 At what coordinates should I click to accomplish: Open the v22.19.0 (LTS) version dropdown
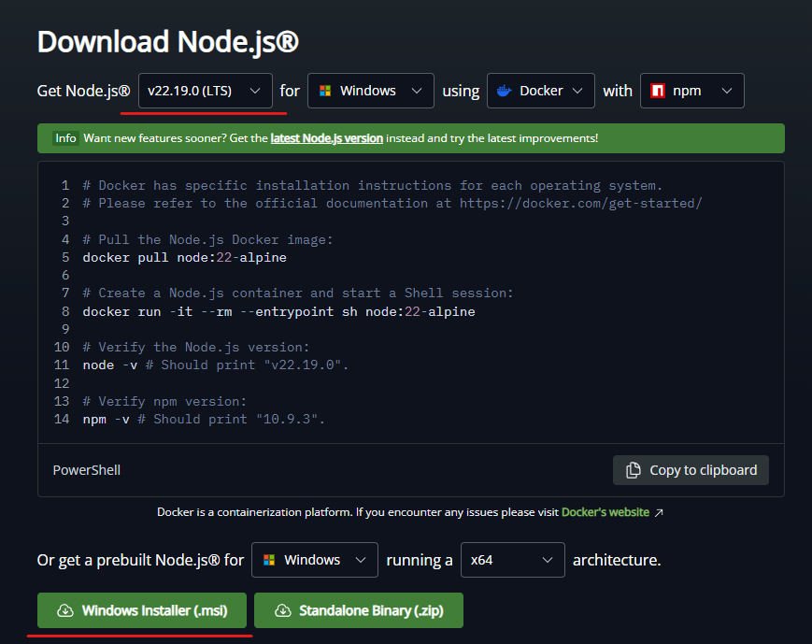(205, 91)
